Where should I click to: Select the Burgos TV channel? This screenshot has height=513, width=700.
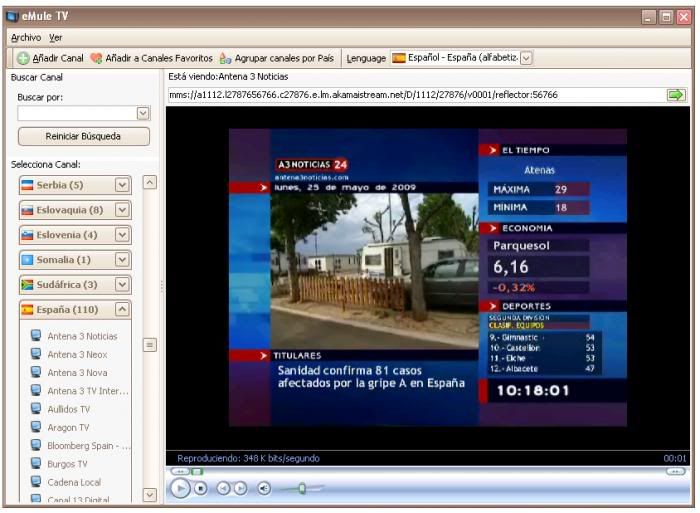[x=67, y=464]
